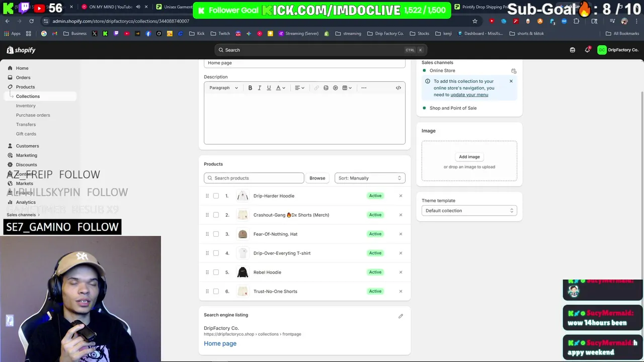This screenshot has height=362, width=644.
Task: Dismiss the navigation info banner
Action: click(511, 81)
